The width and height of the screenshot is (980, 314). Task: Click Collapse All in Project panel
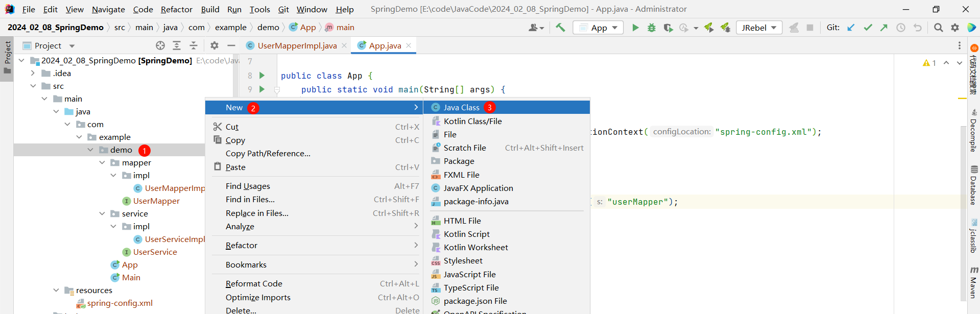click(x=194, y=45)
